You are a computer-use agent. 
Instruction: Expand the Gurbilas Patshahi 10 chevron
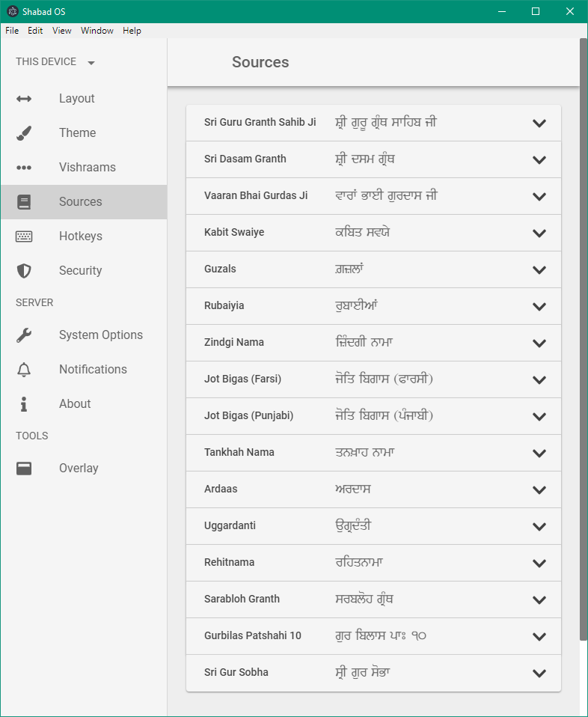pyautogui.click(x=539, y=636)
